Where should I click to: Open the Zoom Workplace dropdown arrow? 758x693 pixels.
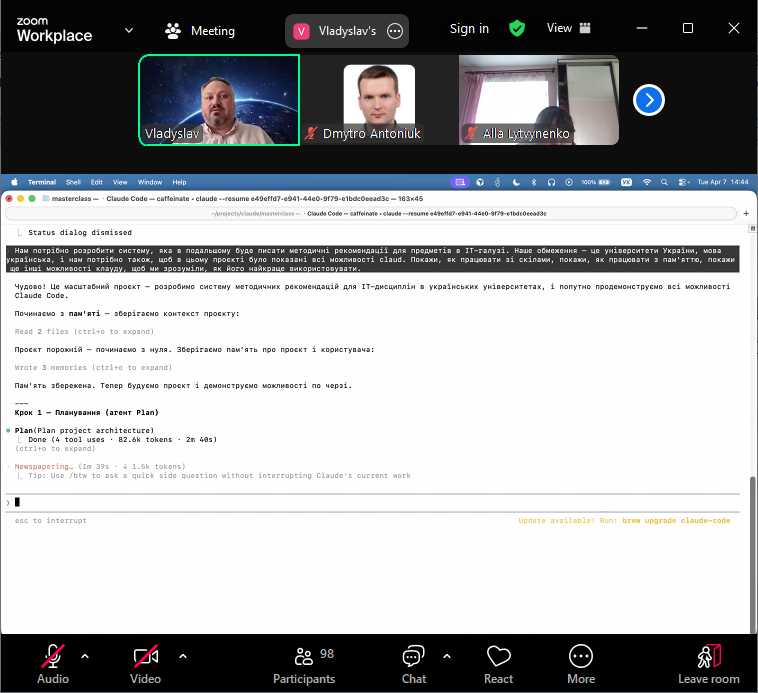[129, 30]
